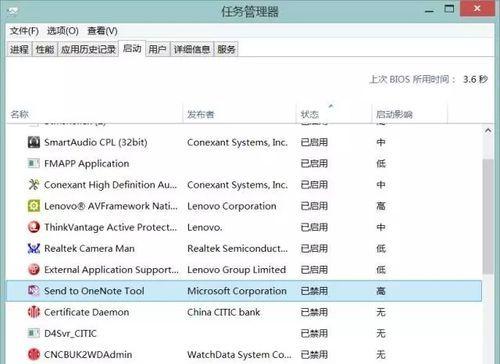Click the Lenovo Corporation publisher cell
This screenshot has height=364, width=500.
click(232, 206)
